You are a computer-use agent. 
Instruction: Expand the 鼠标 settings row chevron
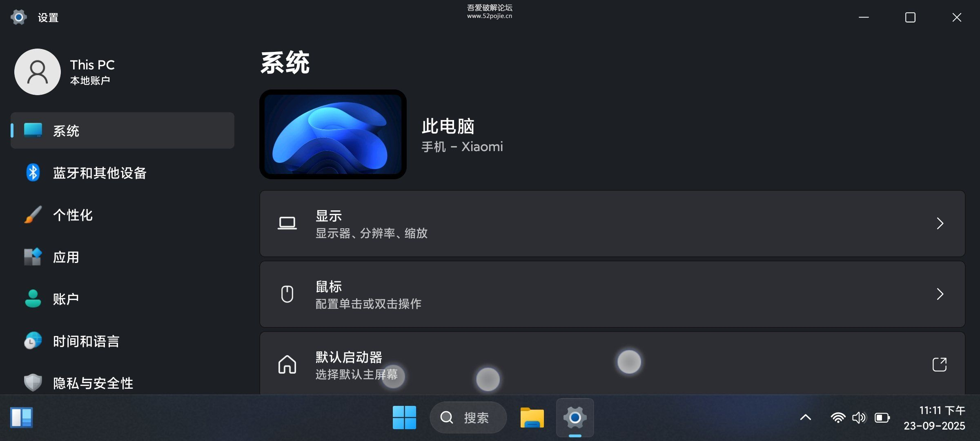[940, 294]
